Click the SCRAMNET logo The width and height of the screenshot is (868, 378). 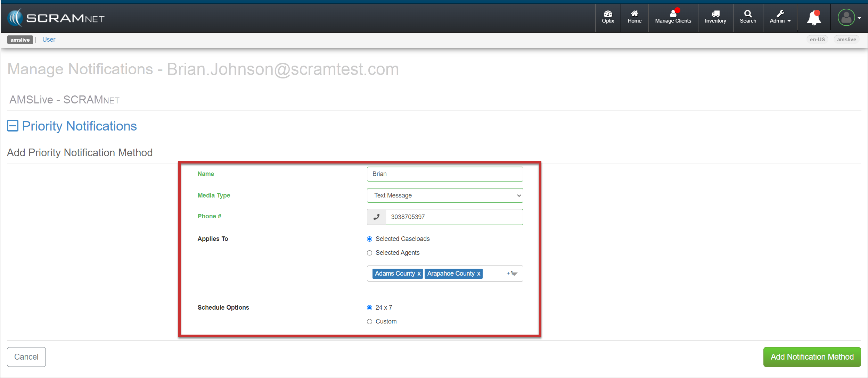(56, 18)
